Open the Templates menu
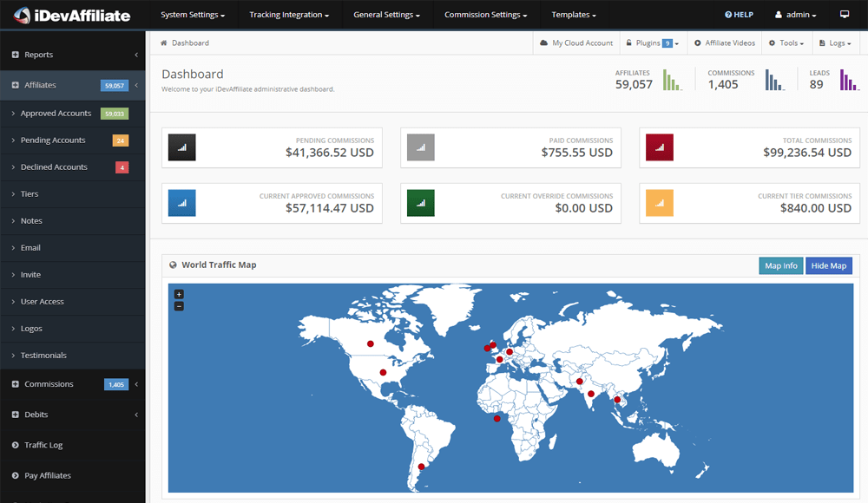This screenshot has height=503, width=868. click(573, 14)
